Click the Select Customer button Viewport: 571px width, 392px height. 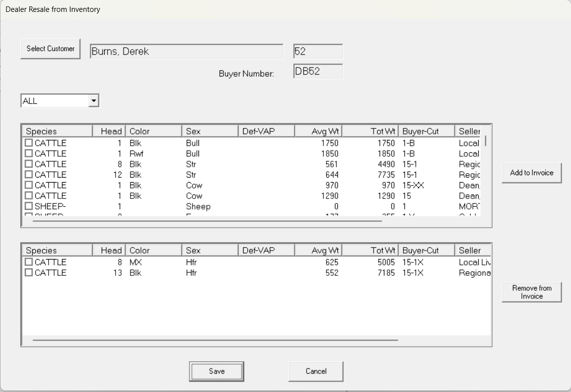pos(50,48)
